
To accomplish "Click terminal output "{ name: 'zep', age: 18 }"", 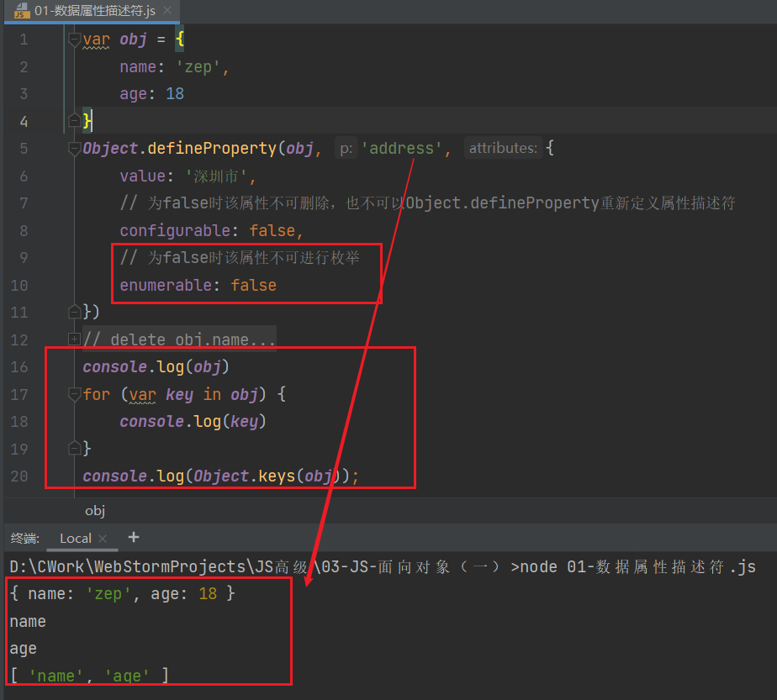I will click(x=123, y=593).
